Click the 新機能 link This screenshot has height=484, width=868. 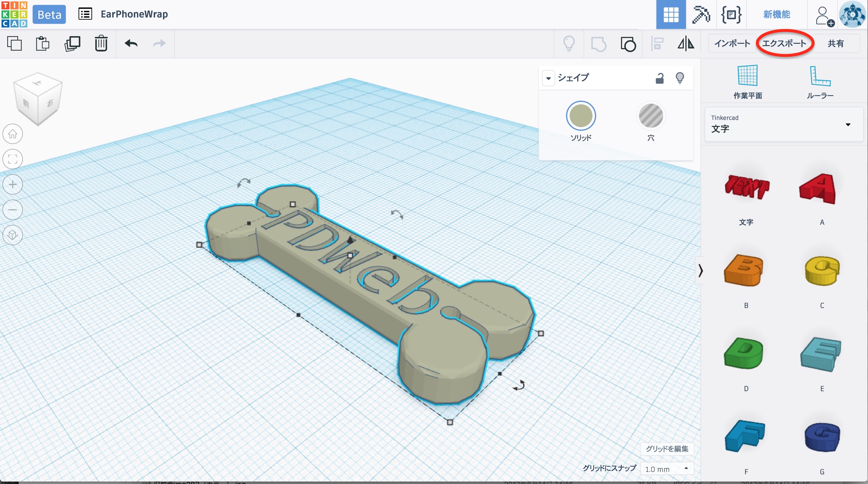(776, 14)
